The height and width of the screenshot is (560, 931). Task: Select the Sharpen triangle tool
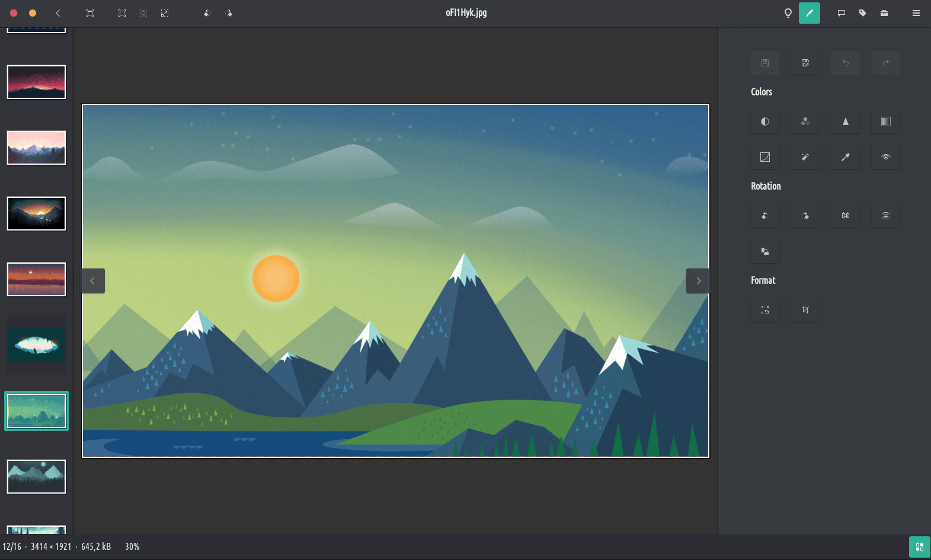pos(845,121)
